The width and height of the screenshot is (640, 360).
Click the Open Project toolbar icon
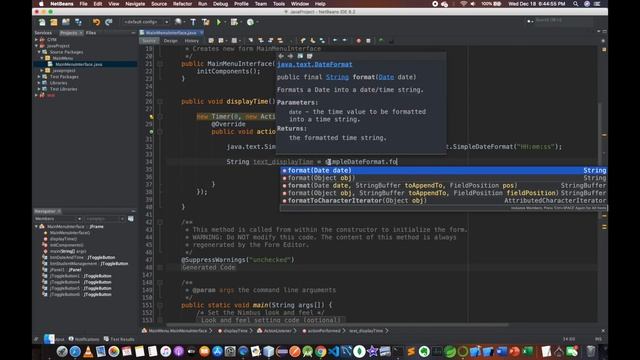(x=66, y=22)
